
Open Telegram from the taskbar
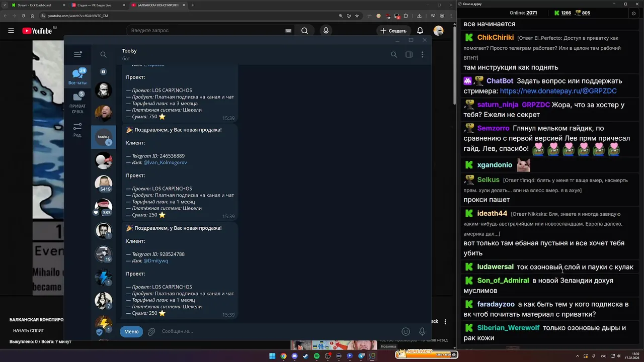(361, 356)
